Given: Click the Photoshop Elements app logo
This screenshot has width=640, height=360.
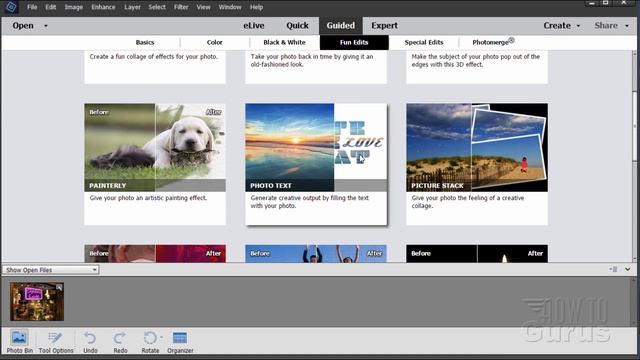Looking at the screenshot, I should (x=11, y=7).
